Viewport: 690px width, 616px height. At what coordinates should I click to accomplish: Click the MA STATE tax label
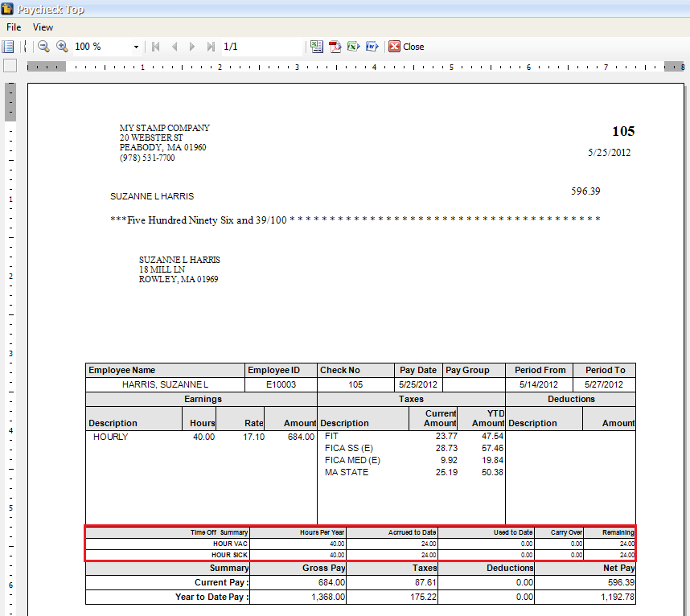coord(347,472)
